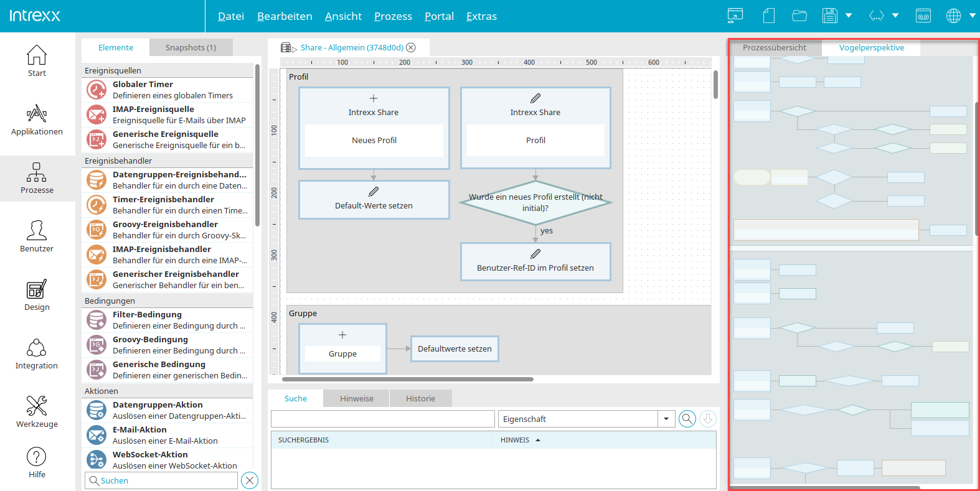Click the Suchen field under element list
The image size is (980, 491).
tap(161, 480)
